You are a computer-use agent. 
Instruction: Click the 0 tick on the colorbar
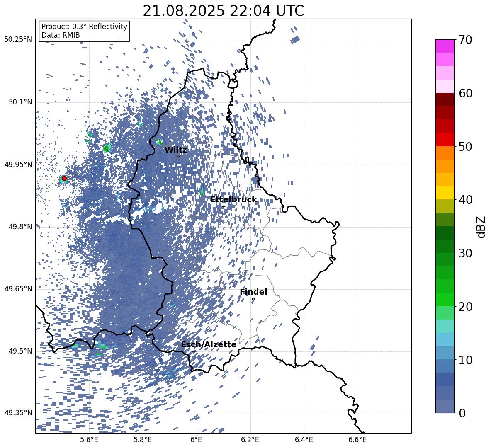point(462,413)
